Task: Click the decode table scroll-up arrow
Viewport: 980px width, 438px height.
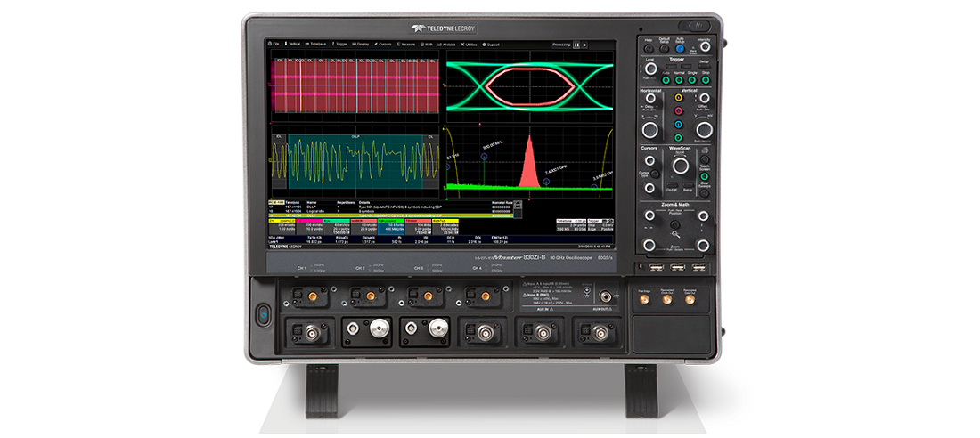Action: (x=519, y=203)
